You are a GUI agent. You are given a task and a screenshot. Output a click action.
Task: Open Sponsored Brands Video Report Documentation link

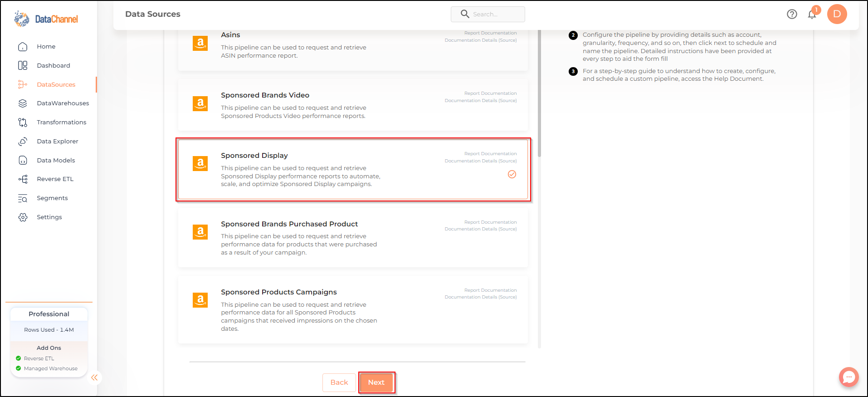tap(490, 93)
